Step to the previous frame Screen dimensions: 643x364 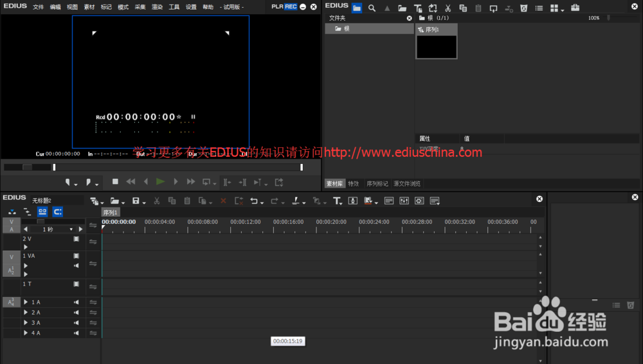click(145, 181)
